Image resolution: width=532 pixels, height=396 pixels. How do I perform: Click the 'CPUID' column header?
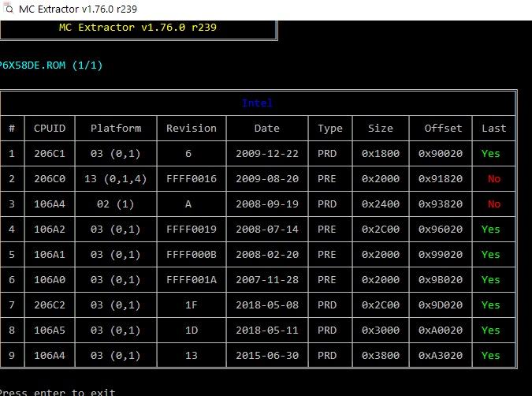[50, 128]
